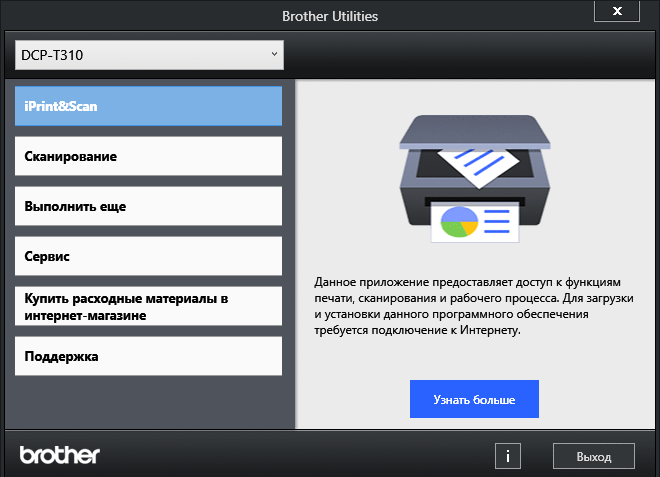660x477 pixels.
Task: Close the Brother Utilities window
Action: [617, 11]
